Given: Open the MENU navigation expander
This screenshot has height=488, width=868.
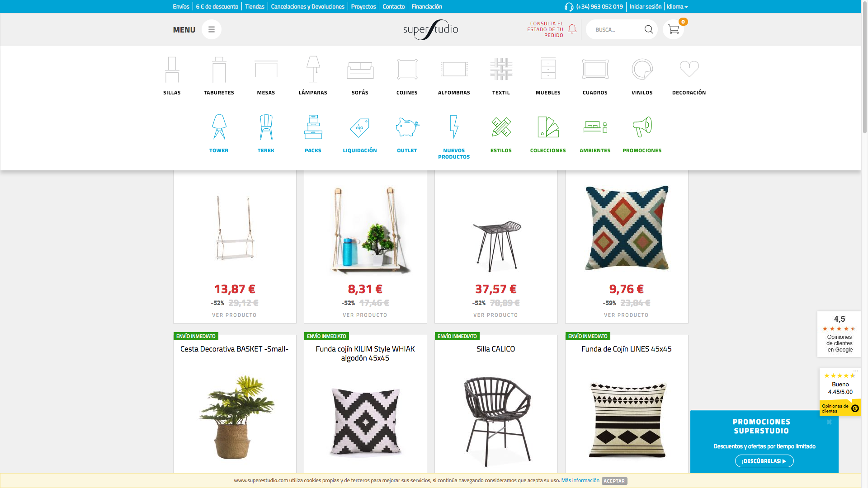Looking at the screenshot, I should pyautogui.click(x=211, y=29).
